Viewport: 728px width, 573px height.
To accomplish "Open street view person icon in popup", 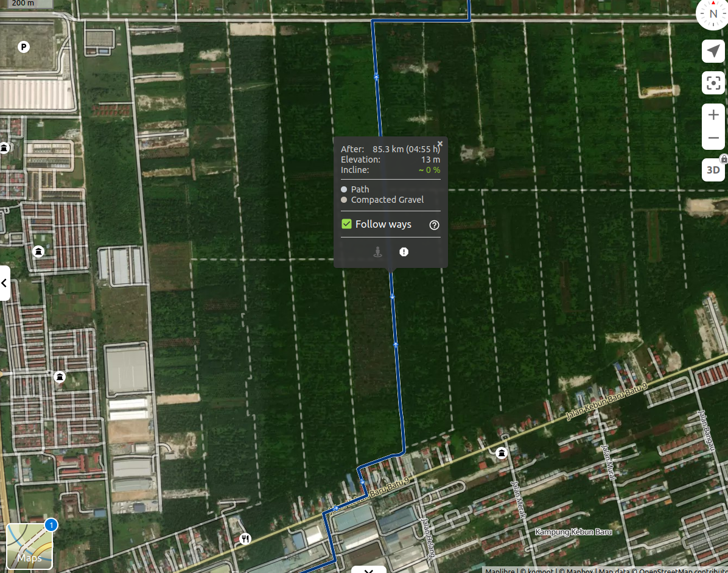I will pyautogui.click(x=377, y=251).
